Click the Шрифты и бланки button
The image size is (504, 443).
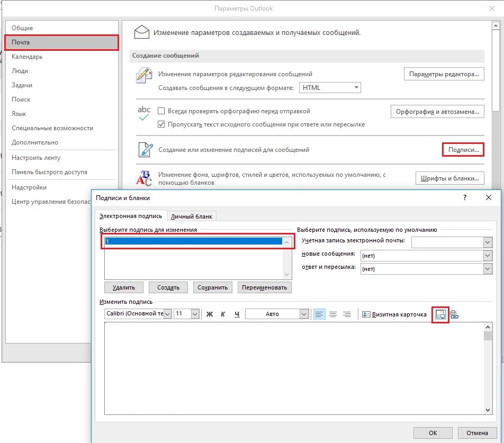point(449,178)
